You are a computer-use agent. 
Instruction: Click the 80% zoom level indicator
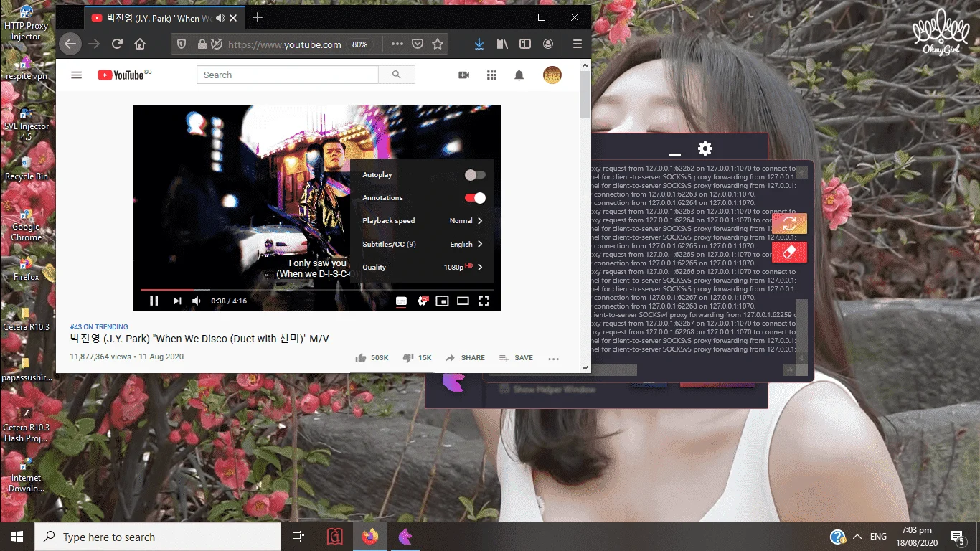(x=359, y=44)
